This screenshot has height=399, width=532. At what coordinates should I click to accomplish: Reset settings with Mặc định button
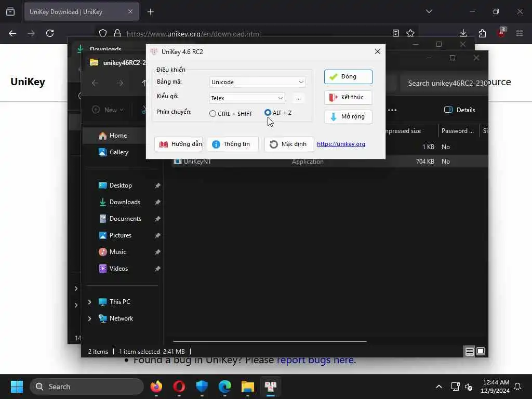coord(289,144)
